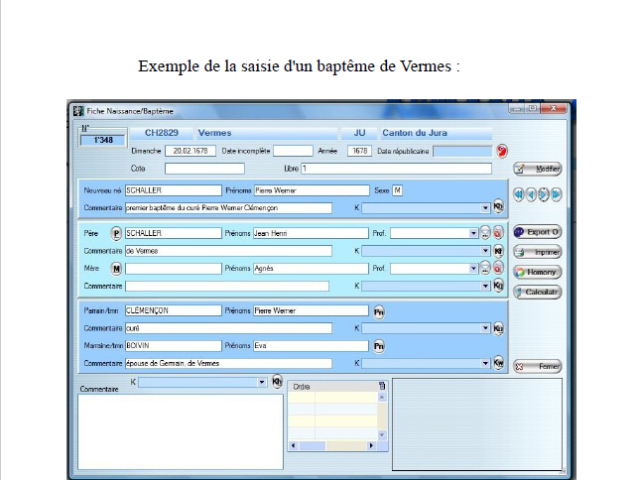Click the Cote input field

pyautogui.click(x=204, y=169)
